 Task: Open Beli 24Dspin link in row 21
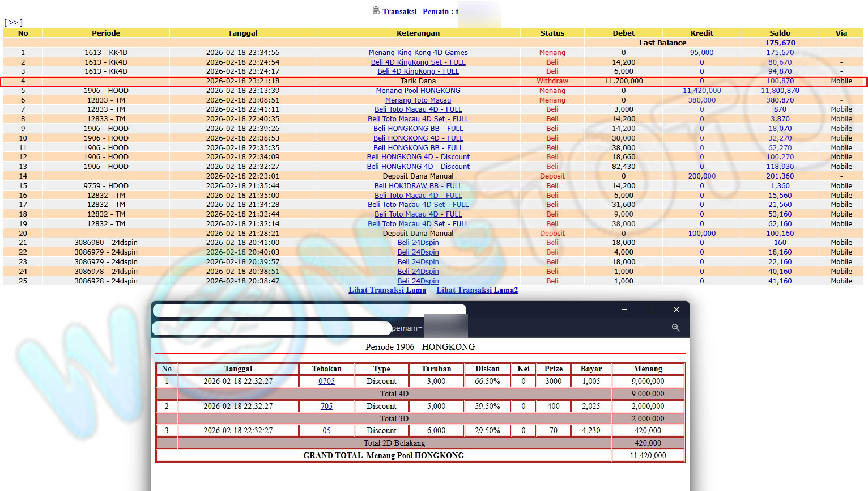[x=418, y=243]
